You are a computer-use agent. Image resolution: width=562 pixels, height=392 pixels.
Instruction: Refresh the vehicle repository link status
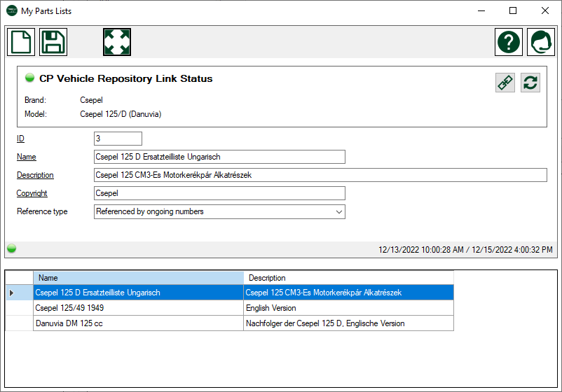[x=530, y=83]
